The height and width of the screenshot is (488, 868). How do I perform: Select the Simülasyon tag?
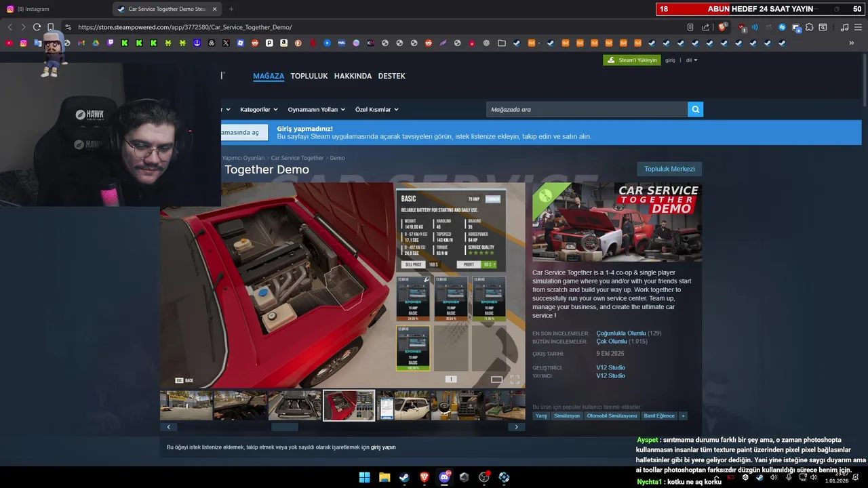567,415
